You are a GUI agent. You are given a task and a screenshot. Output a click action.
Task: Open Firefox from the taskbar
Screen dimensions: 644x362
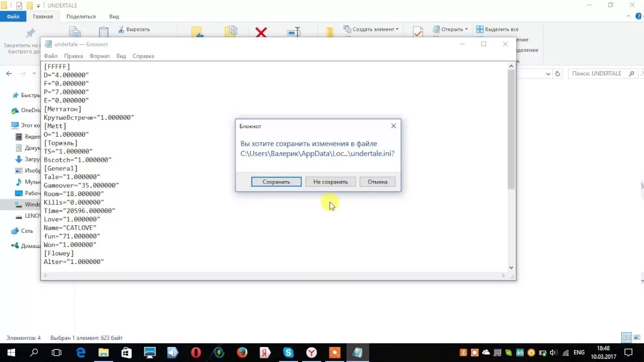point(242,352)
